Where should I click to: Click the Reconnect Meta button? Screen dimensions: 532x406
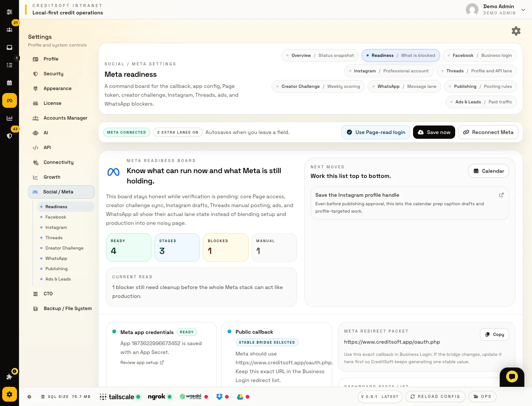(488, 132)
